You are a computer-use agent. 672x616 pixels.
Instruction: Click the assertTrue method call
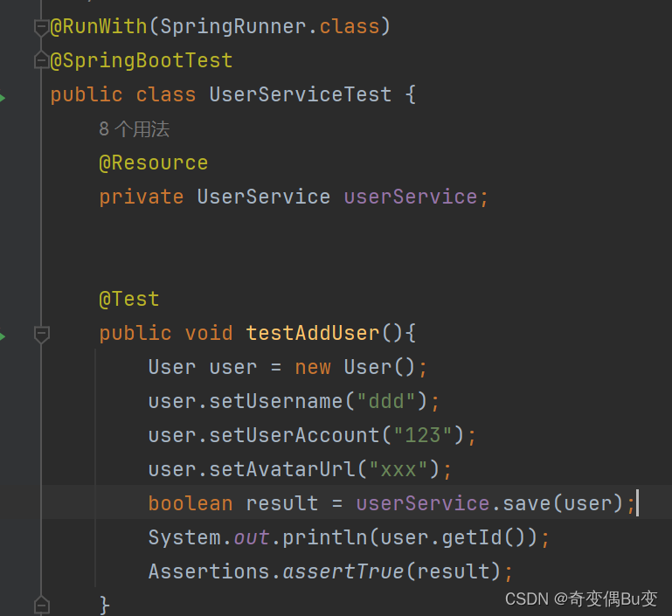pos(343,571)
